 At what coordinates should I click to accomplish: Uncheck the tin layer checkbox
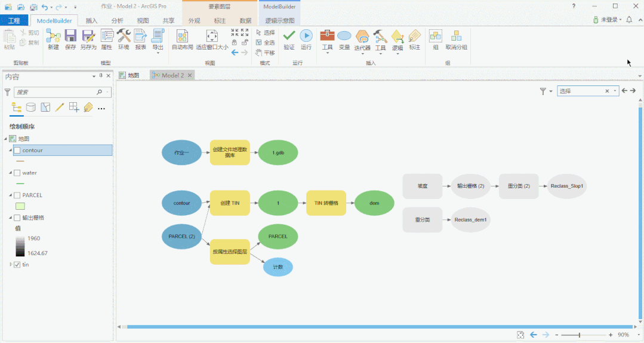(x=17, y=265)
